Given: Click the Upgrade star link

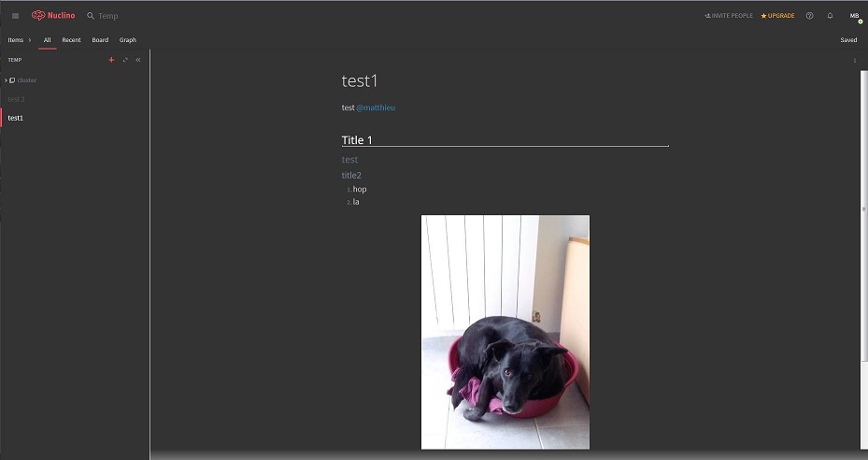Looking at the screenshot, I should (777, 16).
